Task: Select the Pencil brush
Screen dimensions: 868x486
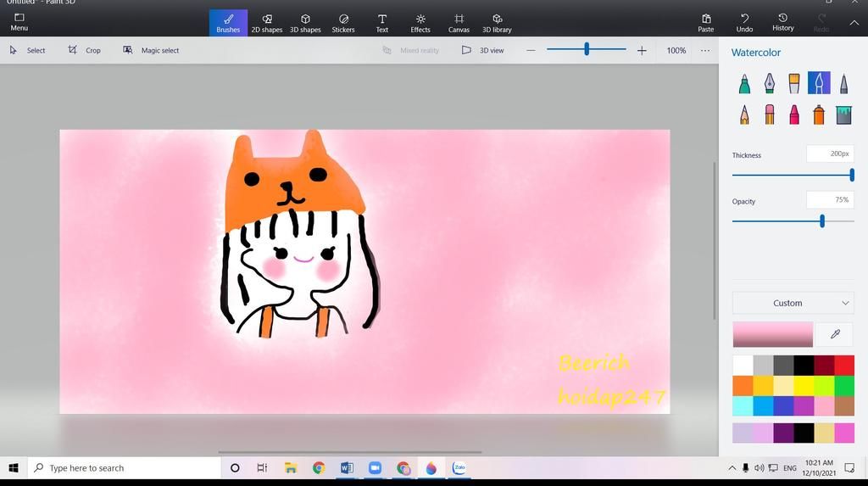Action: (744, 115)
